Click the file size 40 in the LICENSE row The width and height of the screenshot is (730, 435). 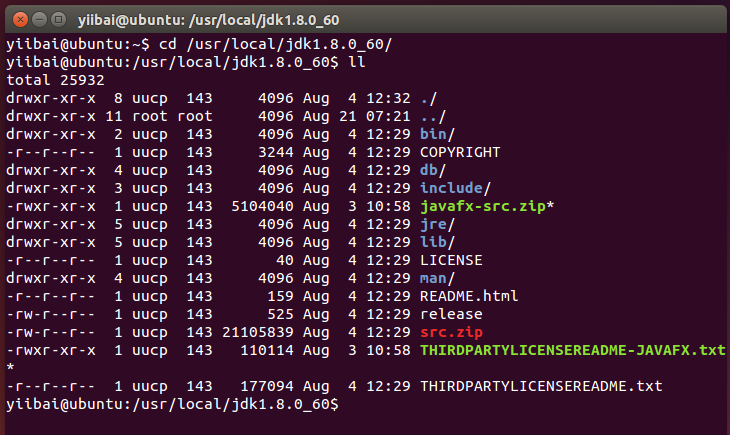coord(285,260)
